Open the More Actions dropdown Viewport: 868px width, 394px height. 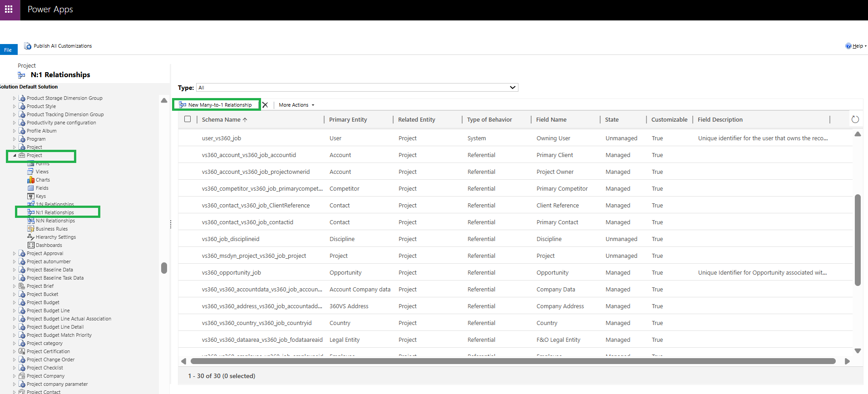[x=296, y=105]
